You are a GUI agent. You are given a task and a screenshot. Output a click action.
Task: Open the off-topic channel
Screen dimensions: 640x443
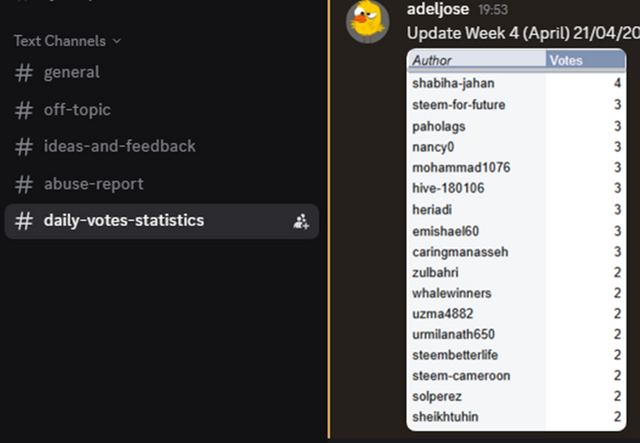[x=162, y=110]
